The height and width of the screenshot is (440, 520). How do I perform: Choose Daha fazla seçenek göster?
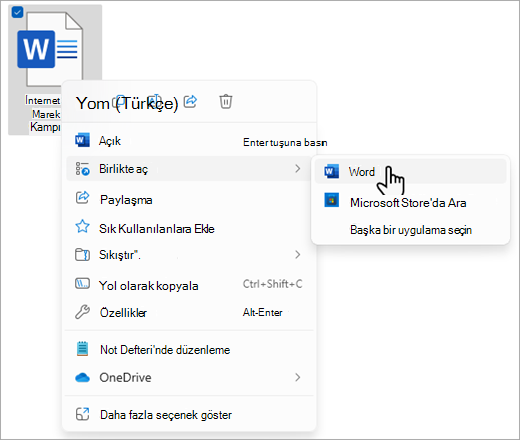tap(189, 415)
